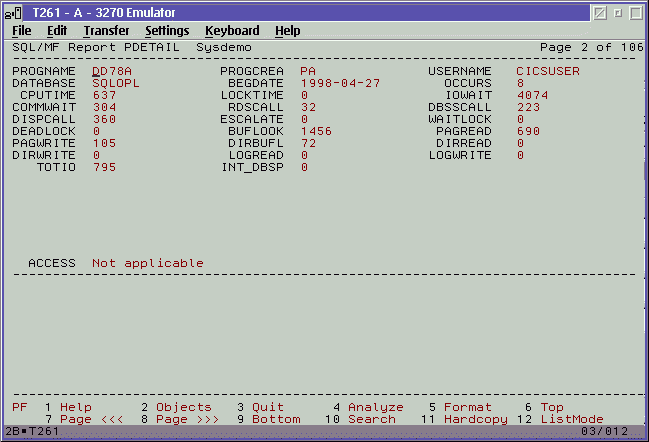
Task: Maximize the 3270 Emulator window
Action: point(636,13)
